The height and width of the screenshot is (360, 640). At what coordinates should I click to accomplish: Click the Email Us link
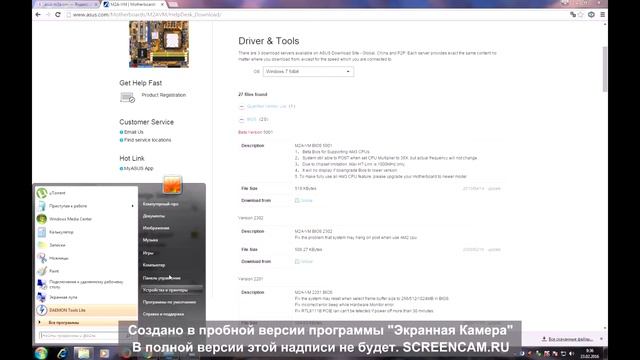(133, 132)
